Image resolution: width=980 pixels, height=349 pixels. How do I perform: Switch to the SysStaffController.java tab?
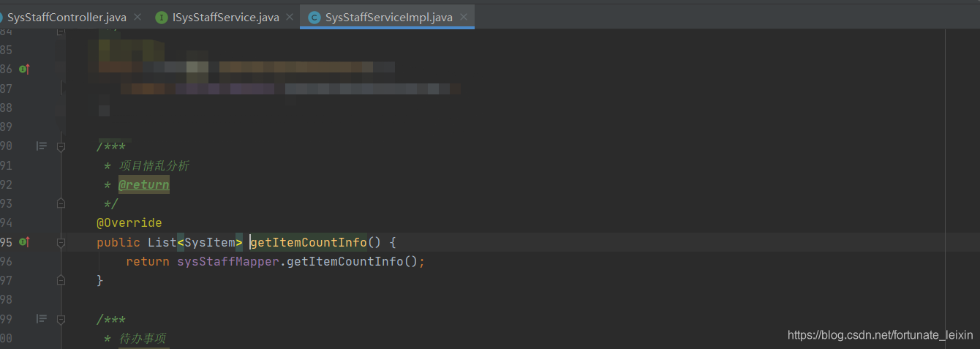pos(66,17)
